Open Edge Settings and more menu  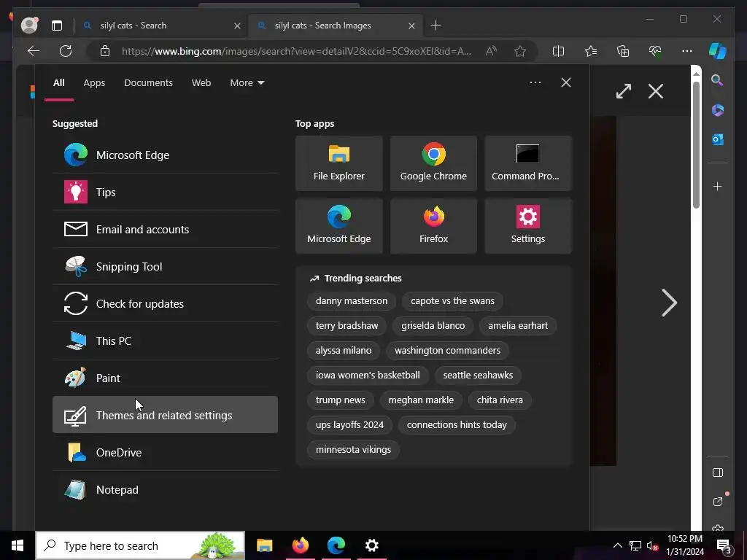(687, 51)
